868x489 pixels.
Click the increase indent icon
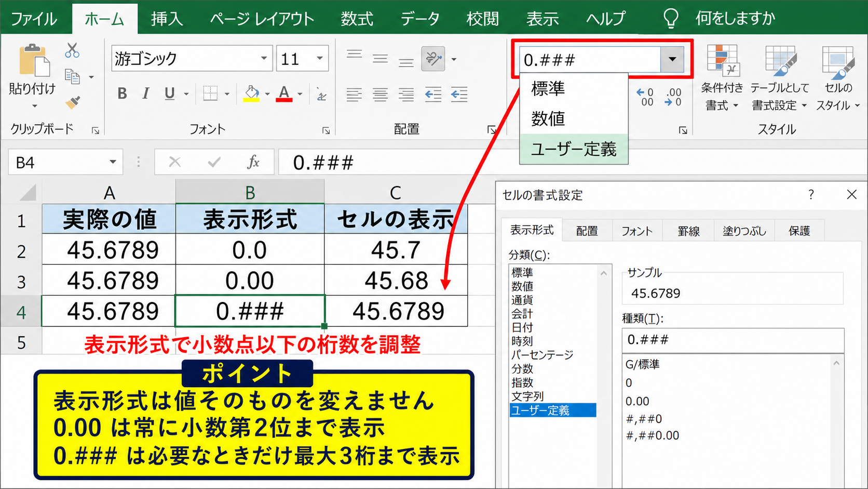click(459, 95)
